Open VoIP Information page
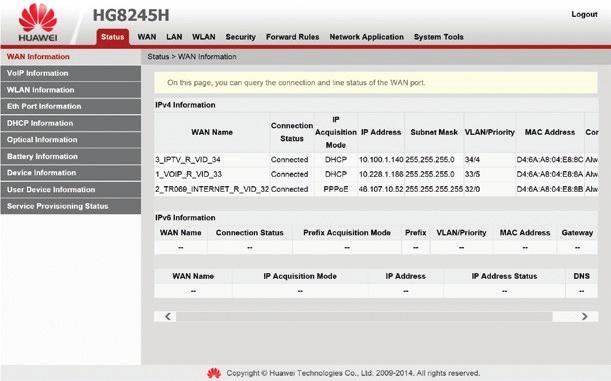 71,73
